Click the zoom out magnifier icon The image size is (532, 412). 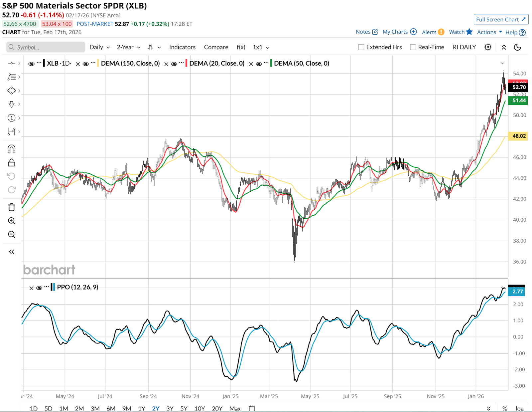[12, 235]
